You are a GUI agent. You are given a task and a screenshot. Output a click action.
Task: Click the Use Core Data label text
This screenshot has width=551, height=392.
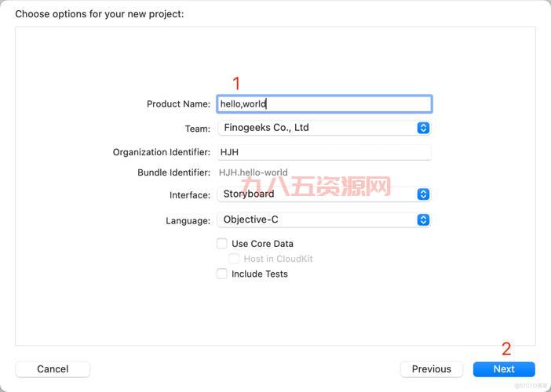point(262,244)
